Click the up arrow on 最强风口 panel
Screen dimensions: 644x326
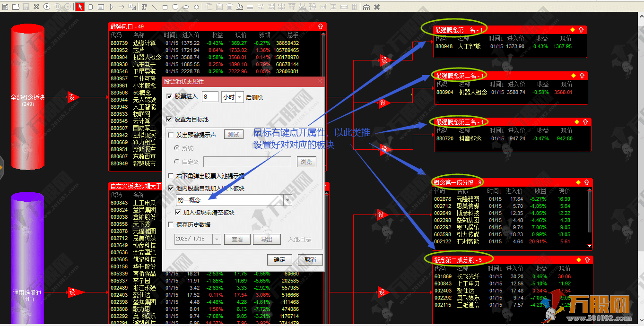(321, 26)
